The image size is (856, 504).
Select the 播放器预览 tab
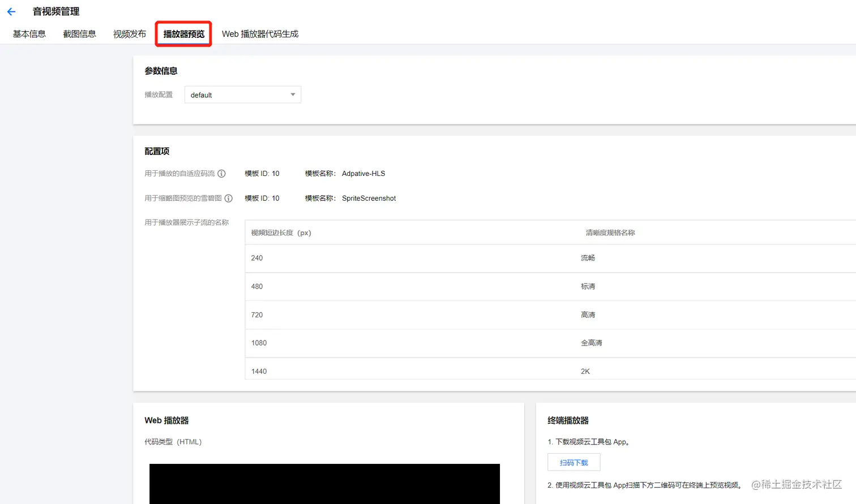point(184,34)
